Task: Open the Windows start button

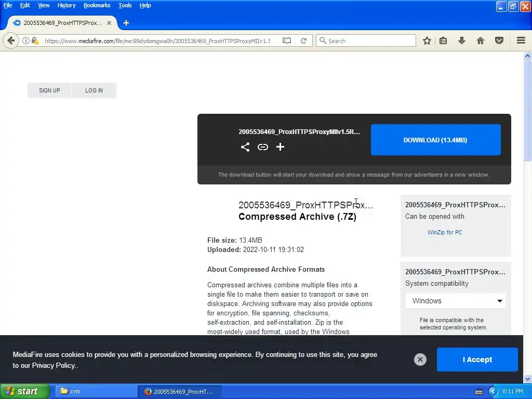Action: (x=24, y=391)
